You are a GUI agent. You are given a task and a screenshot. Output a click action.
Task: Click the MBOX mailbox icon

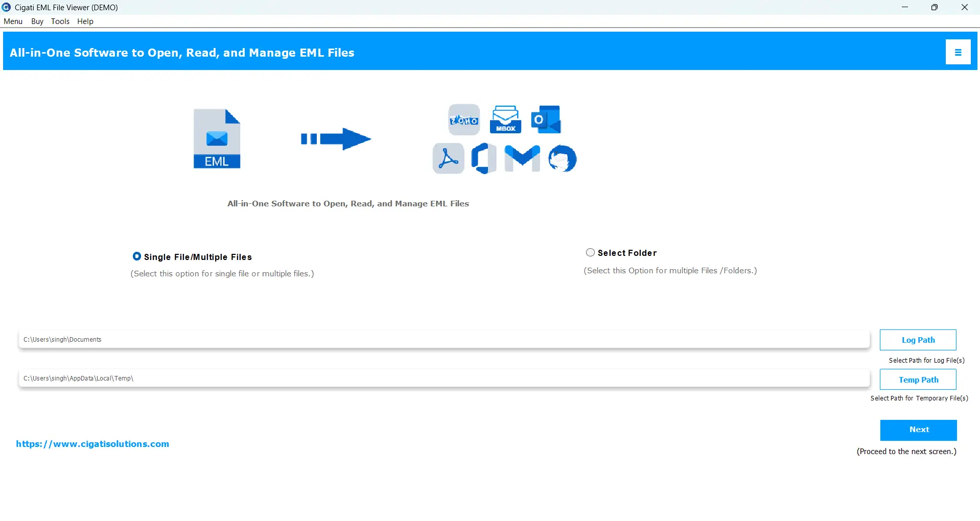point(505,120)
